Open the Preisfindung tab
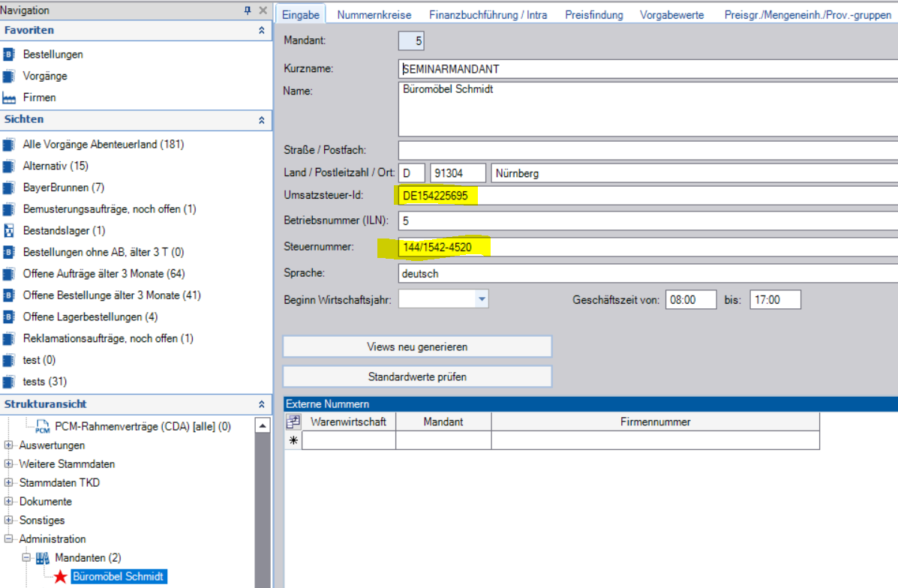 point(593,14)
